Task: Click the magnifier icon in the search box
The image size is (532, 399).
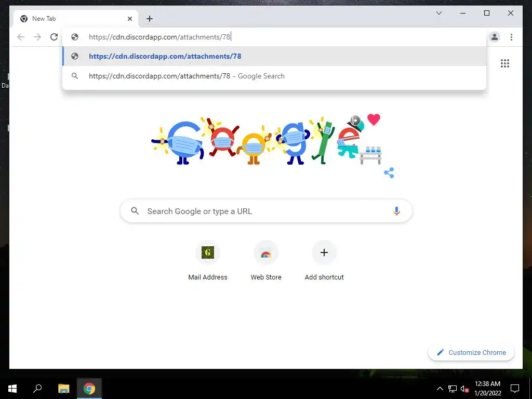Action: tap(135, 211)
